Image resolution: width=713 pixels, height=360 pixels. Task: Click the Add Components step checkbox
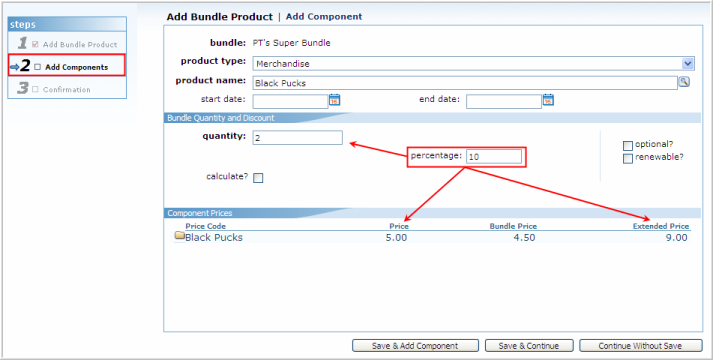click(37, 67)
